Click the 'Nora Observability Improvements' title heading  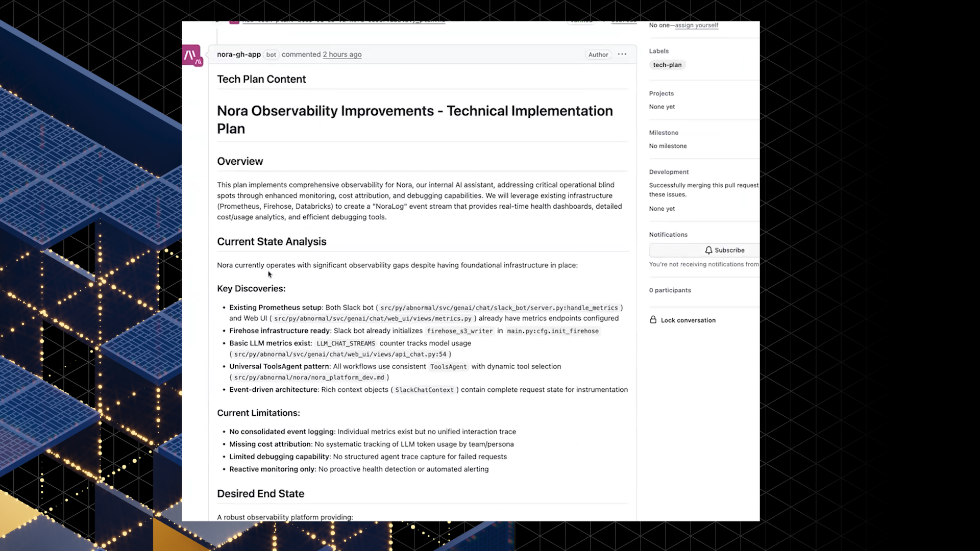[415, 119]
